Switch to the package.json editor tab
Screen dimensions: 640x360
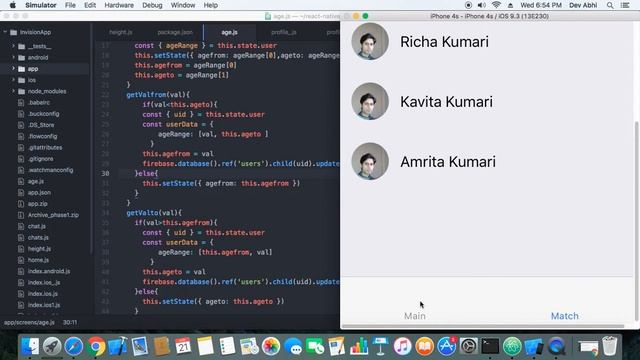[175, 32]
